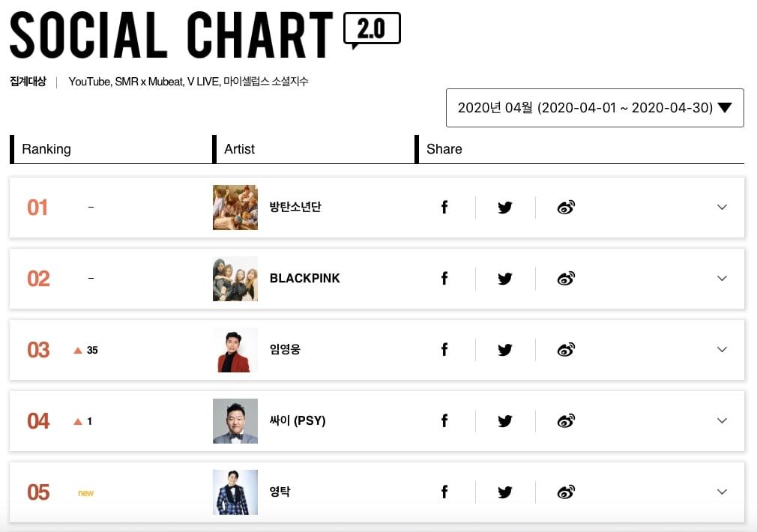Share BLACKPINK on Facebook
This screenshot has width=757, height=532.
coord(444,279)
